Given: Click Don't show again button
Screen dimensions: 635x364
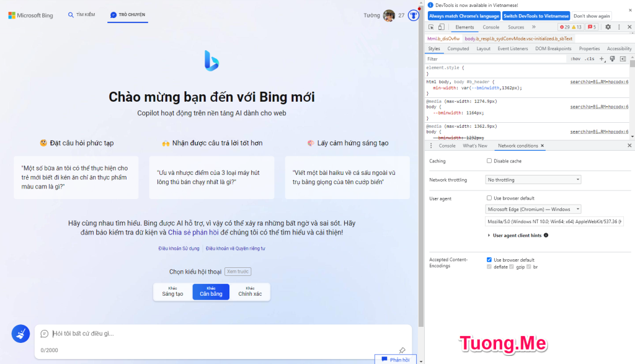Looking at the screenshot, I should 591,16.
